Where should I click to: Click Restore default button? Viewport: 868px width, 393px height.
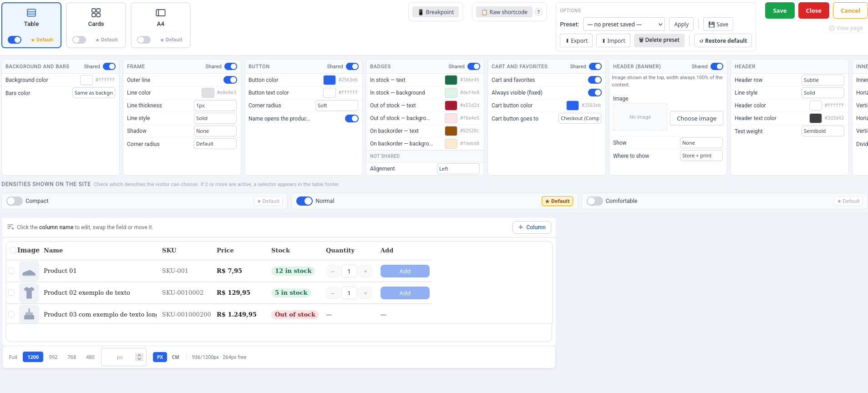click(x=723, y=40)
